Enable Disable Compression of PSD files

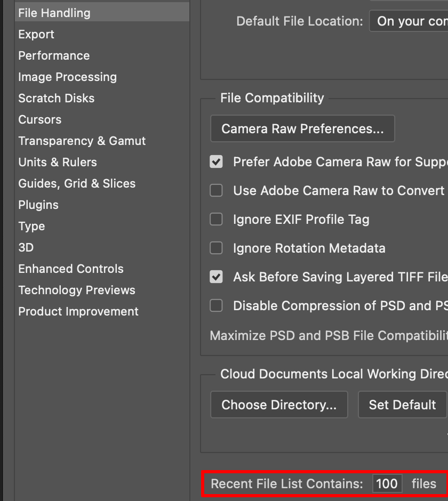click(x=216, y=305)
